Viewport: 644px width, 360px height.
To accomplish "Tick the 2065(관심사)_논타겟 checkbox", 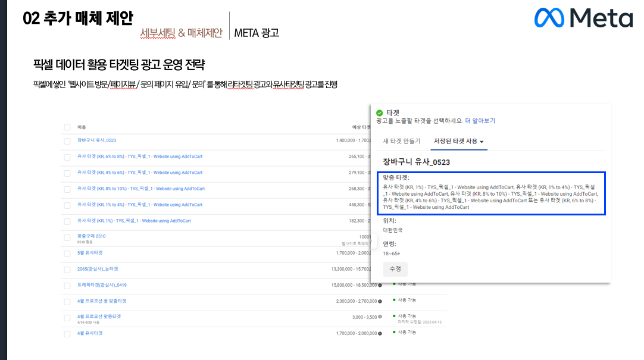I will coord(67,270).
